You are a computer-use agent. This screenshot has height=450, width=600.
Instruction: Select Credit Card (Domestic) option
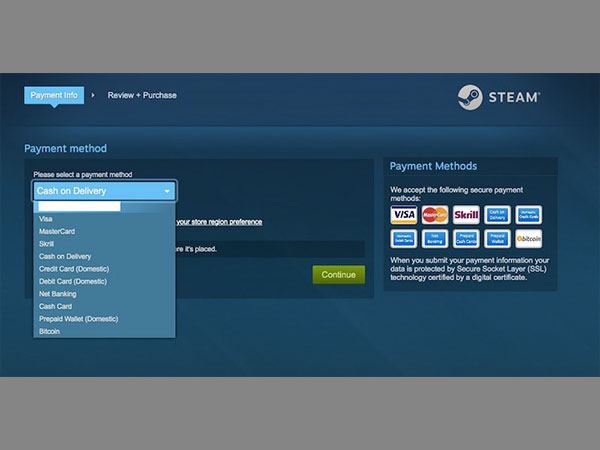[x=104, y=269]
